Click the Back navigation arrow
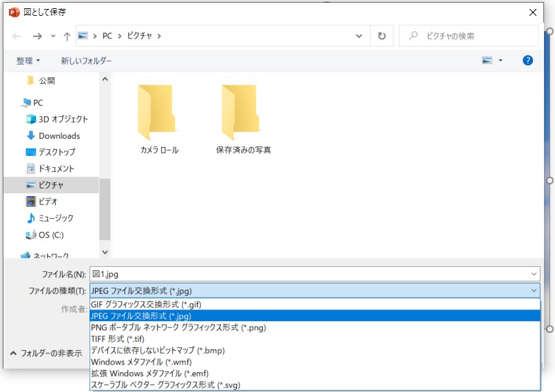555x392 pixels. point(17,36)
